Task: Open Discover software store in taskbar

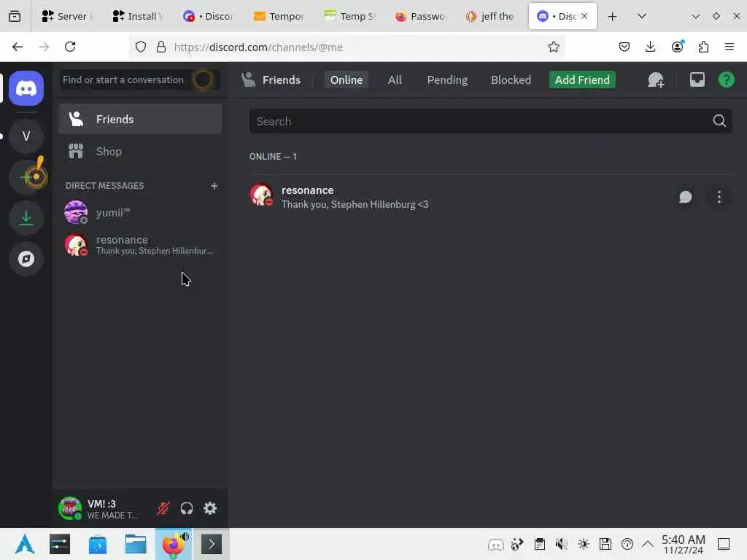Action: (98, 544)
